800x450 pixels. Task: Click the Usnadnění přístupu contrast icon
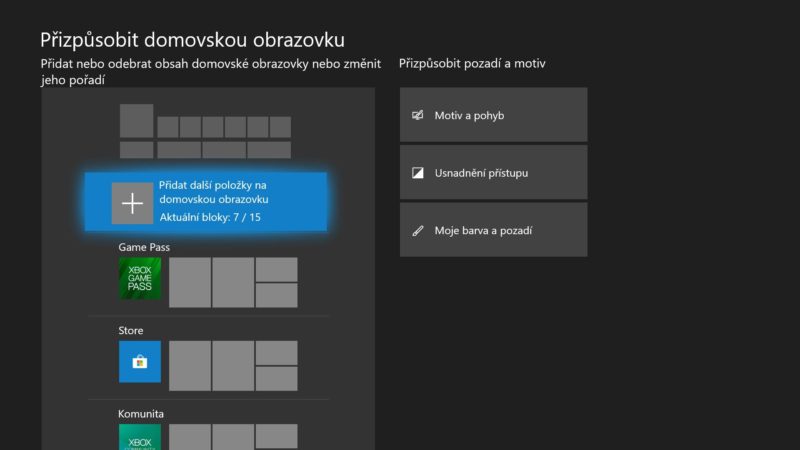click(417, 173)
